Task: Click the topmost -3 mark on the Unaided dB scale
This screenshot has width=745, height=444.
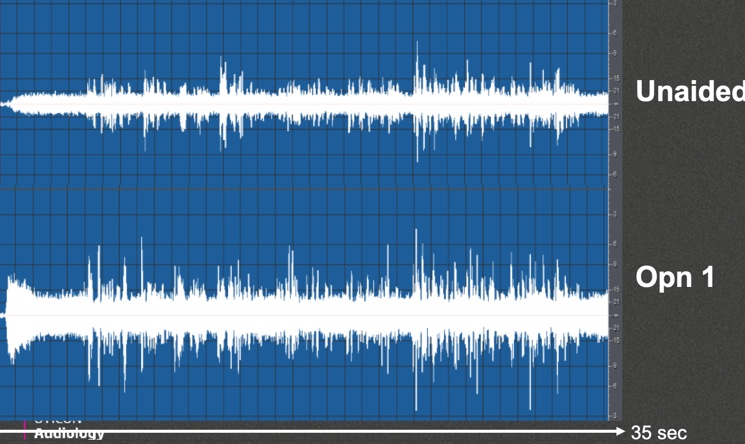Action: point(614,3)
